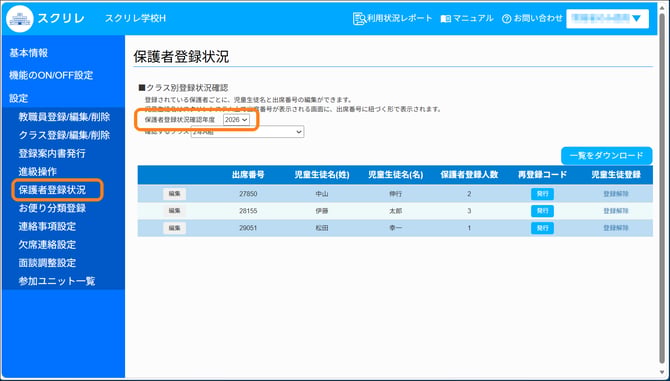
Task: Click 編集 for student 伊藤
Action: click(174, 211)
